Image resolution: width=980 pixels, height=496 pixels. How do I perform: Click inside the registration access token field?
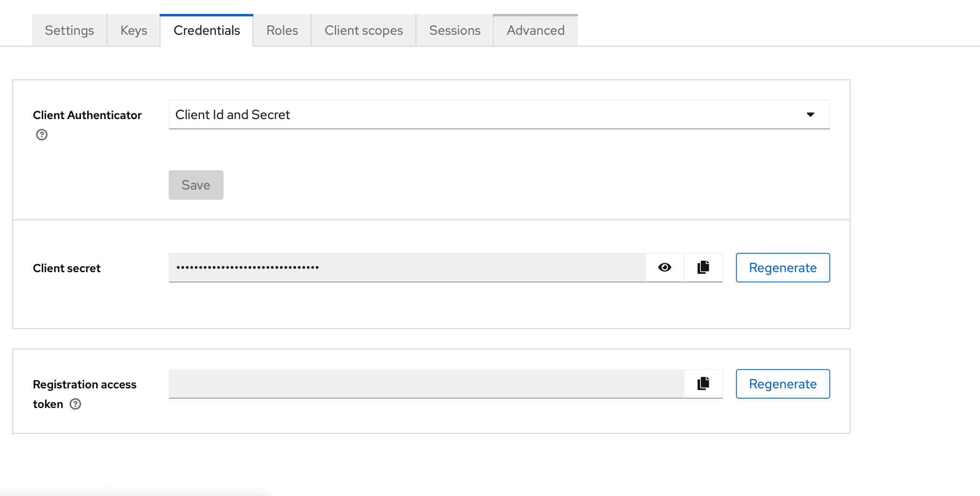click(x=425, y=383)
